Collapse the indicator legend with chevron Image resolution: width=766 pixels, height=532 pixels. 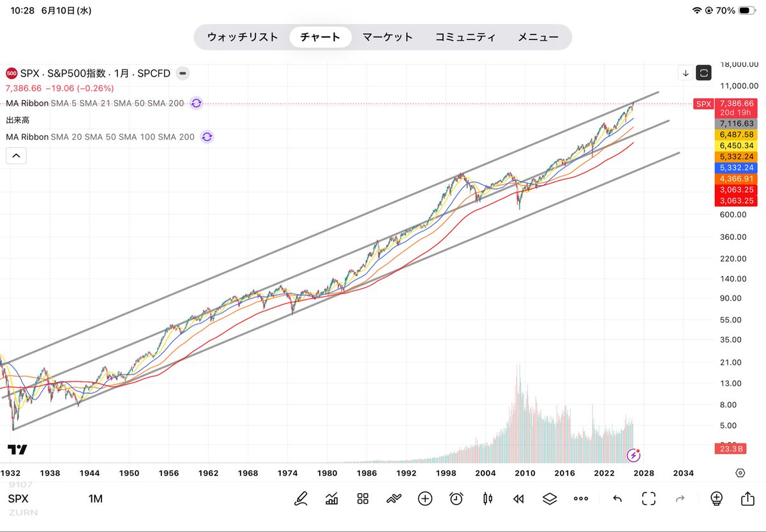(16, 155)
